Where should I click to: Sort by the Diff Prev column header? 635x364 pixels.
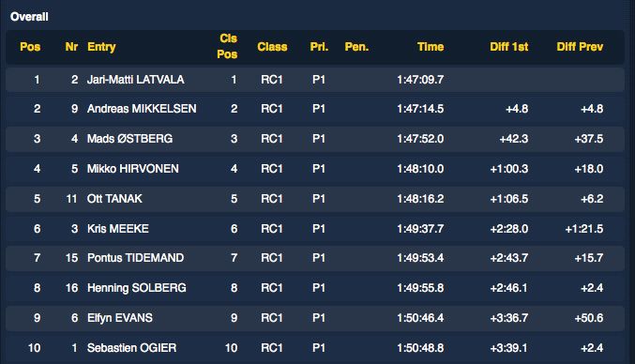point(580,47)
